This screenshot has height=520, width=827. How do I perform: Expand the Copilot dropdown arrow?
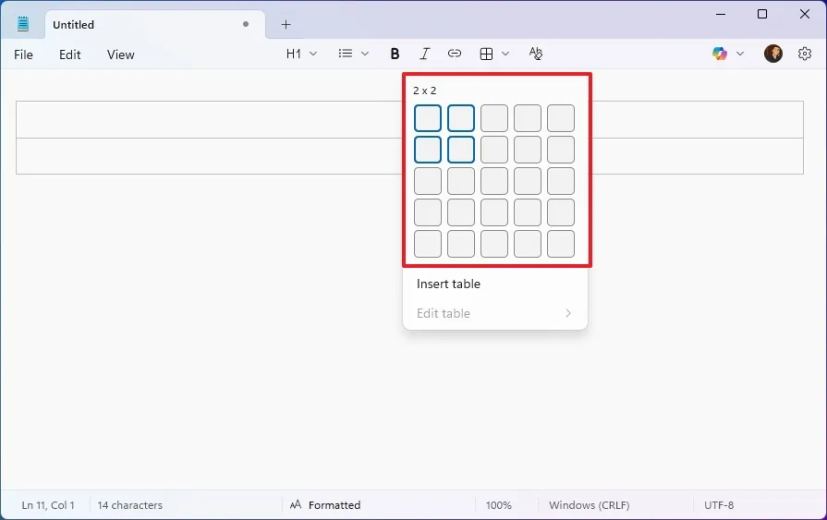click(x=740, y=54)
